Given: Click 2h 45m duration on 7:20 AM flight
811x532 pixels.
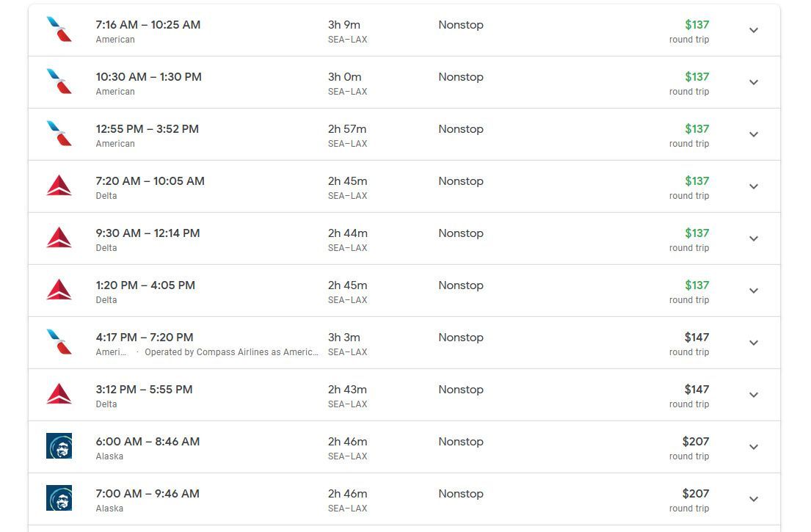Looking at the screenshot, I should (348, 181).
